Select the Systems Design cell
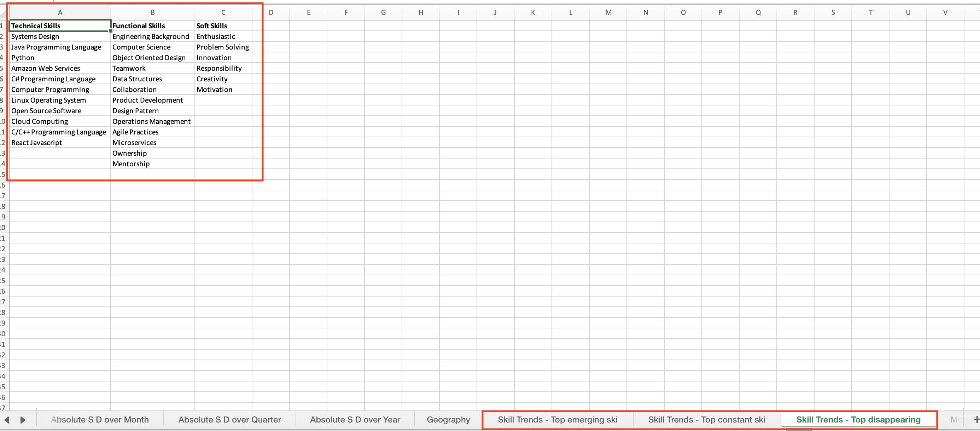The image size is (980, 431). point(60,36)
